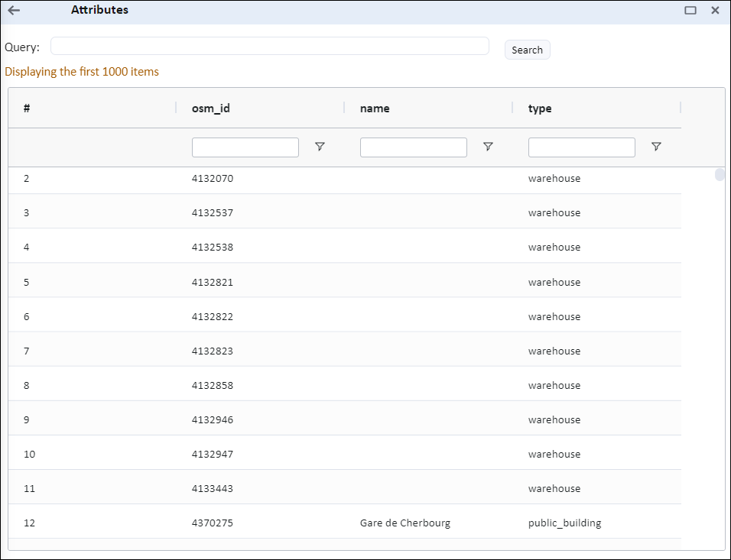Open the osm_id column filter options
731x560 pixels.
[x=320, y=147]
